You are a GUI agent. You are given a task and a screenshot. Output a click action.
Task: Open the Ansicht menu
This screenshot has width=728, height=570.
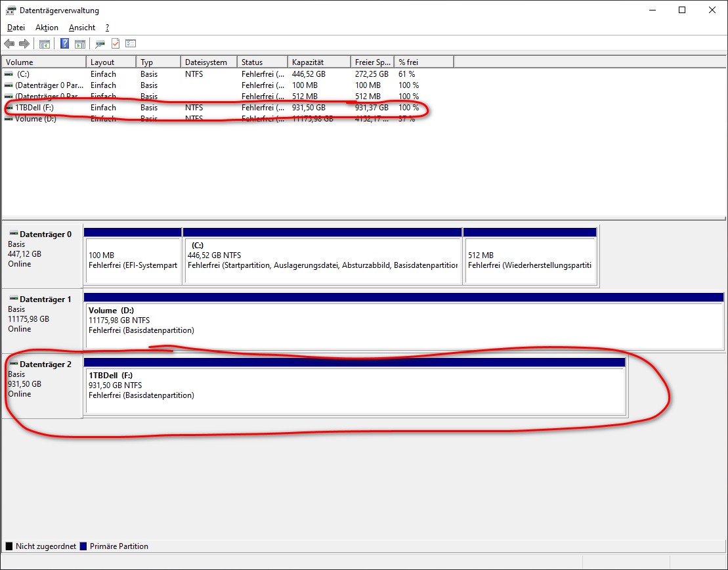(81, 28)
